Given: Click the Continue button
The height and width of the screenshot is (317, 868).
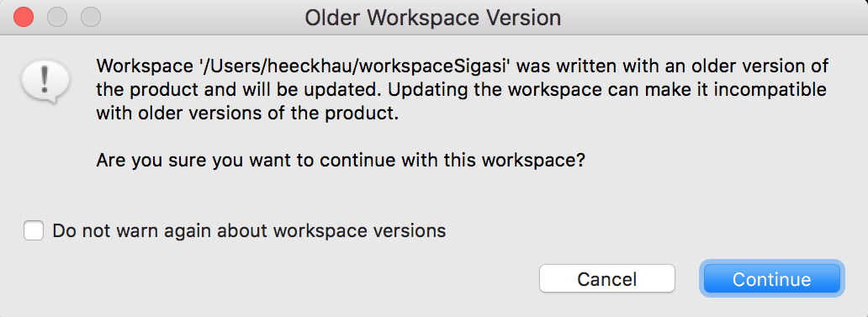Looking at the screenshot, I should (771, 278).
